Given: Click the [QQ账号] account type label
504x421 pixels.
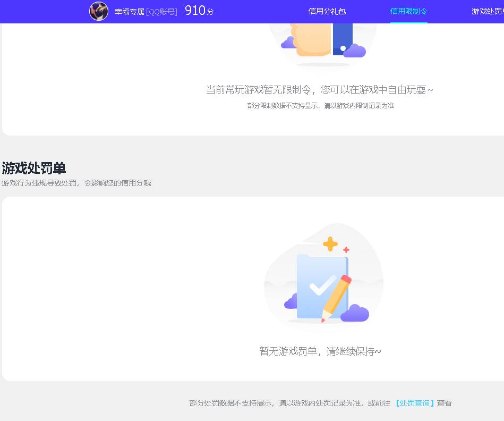Looking at the screenshot, I should tap(163, 12).
